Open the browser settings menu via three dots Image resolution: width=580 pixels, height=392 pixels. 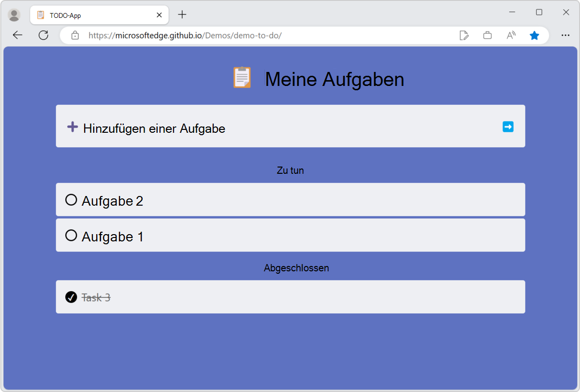565,35
